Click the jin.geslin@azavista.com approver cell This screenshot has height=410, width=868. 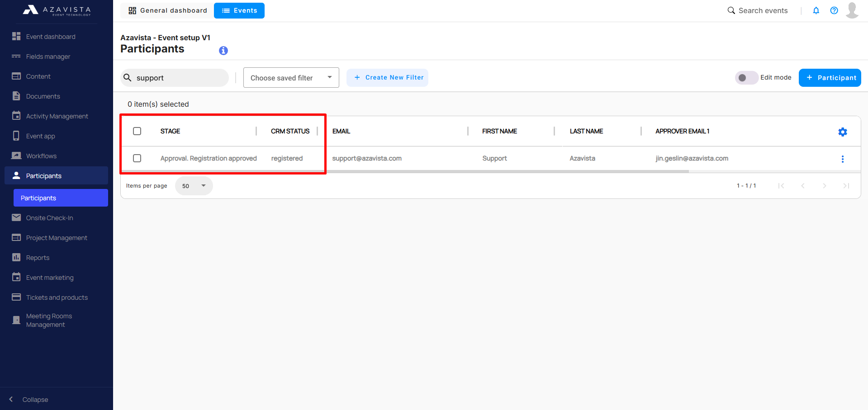pos(692,158)
